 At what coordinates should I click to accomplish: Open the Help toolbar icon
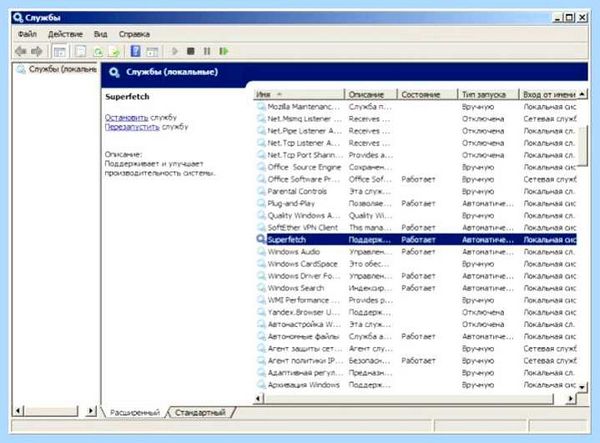[135, 51]
